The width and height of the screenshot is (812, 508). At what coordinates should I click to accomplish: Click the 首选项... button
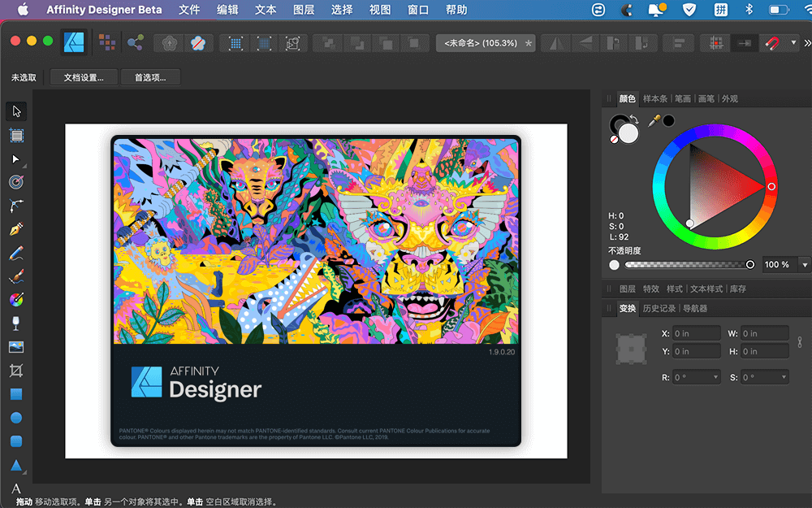pyautogui.click(x=150, y=77)
